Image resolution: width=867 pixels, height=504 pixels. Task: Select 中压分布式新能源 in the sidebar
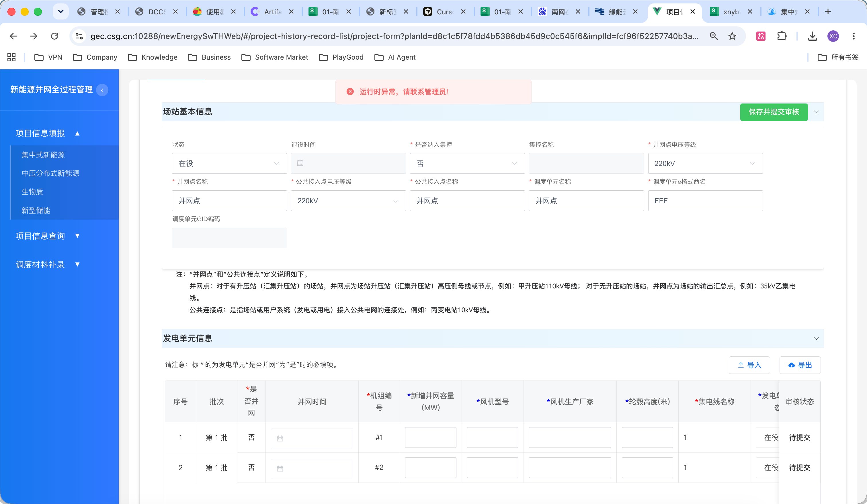pyautogui.click(x=50, y=173)
